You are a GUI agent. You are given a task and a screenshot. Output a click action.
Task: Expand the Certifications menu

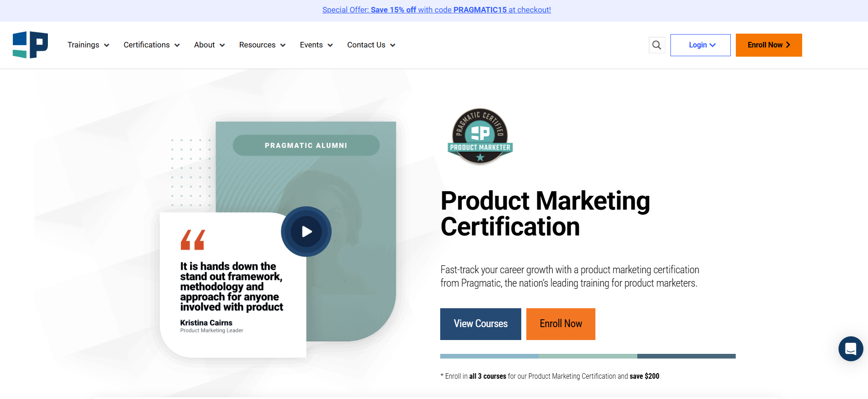click(151, 45)
